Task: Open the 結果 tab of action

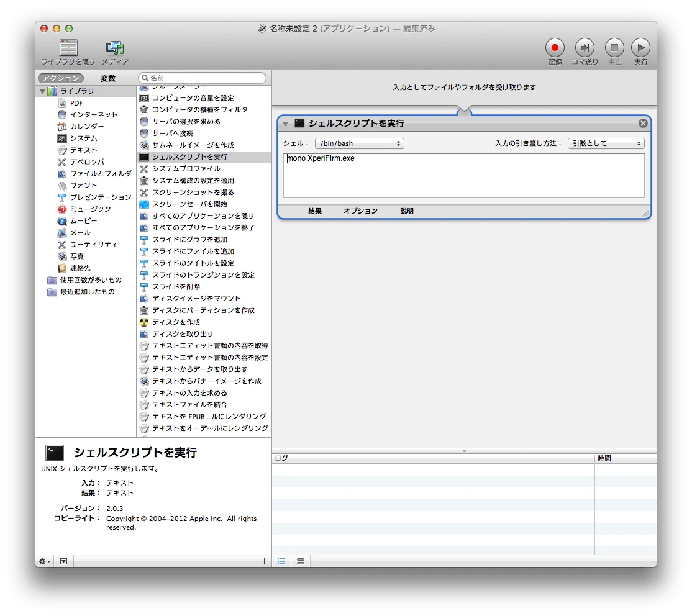Action: point(315,211)
